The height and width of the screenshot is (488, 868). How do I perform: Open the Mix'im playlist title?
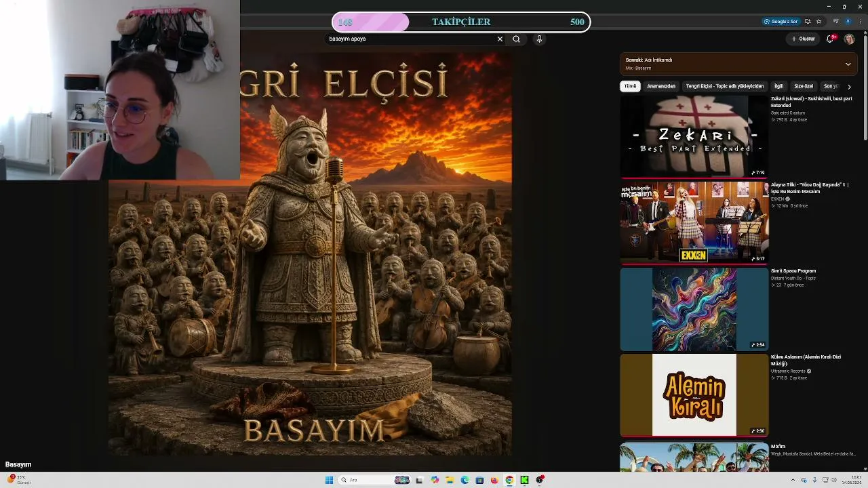[x=778, y=446]
